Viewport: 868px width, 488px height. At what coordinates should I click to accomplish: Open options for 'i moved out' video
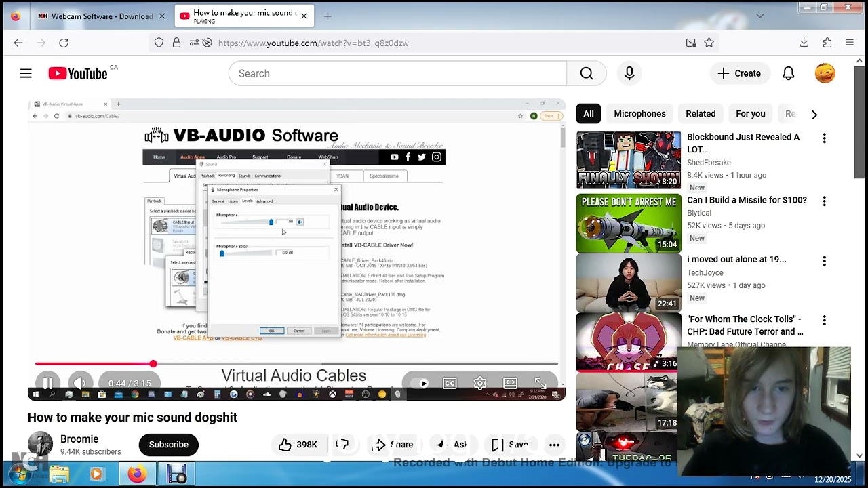[x=824, y=261]
